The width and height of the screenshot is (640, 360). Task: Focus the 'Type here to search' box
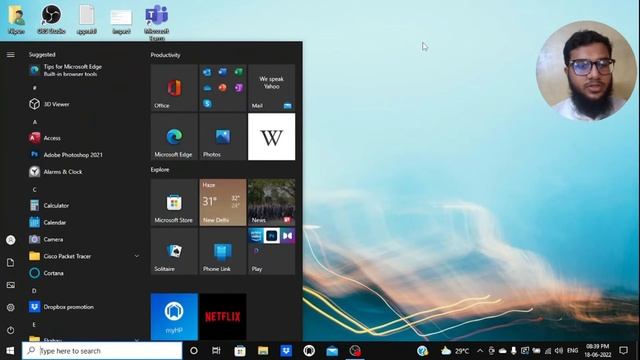point(102,351)
